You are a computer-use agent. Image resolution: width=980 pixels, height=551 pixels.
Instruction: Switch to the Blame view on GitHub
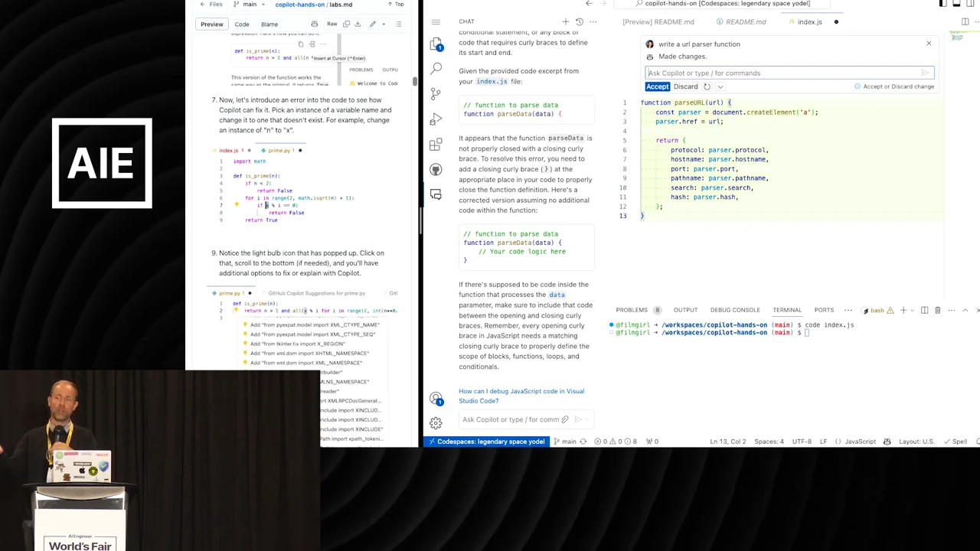tap(269, 24)
